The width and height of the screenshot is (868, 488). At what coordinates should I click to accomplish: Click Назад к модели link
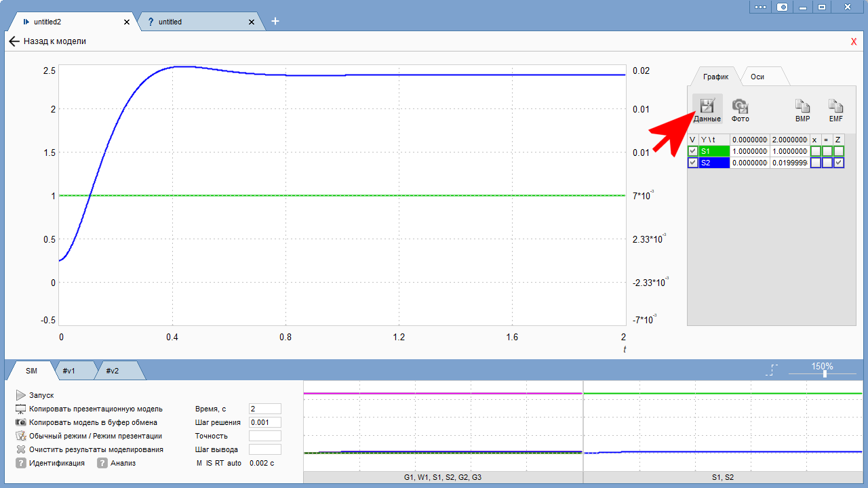click(x=55, y=41)
